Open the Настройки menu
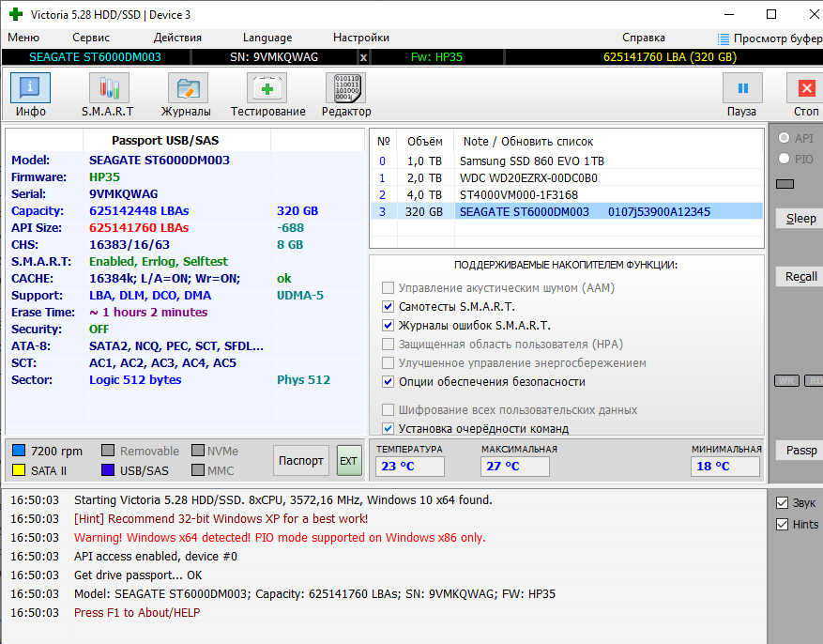The width and height of the screenshot is (823, 644). (x=361, y=38)
